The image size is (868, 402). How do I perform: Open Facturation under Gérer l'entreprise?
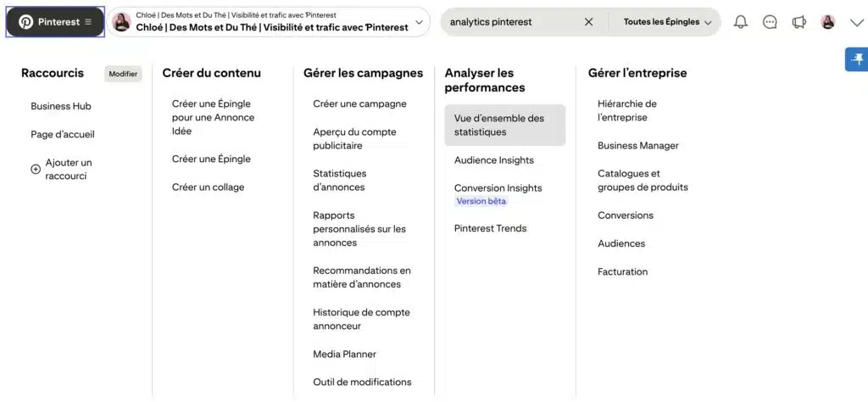pos(622,271)
